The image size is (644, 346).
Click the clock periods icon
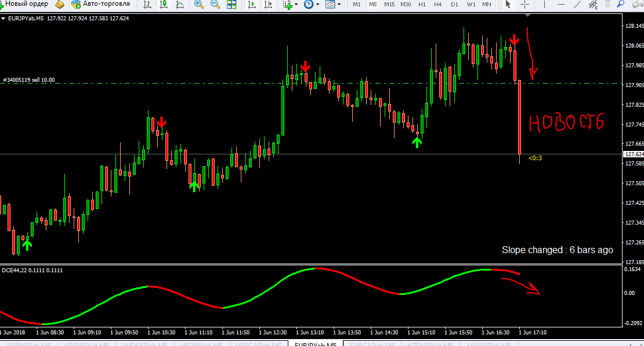(x=309, y=5)
